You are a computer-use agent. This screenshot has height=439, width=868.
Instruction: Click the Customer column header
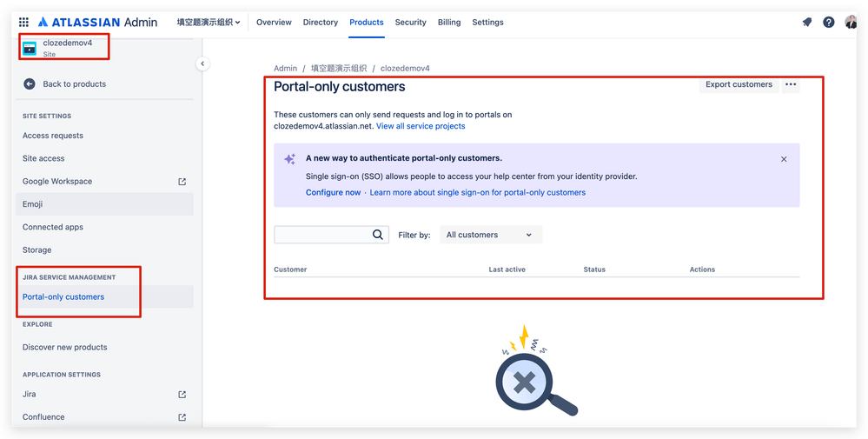click(x=290, y=269)
